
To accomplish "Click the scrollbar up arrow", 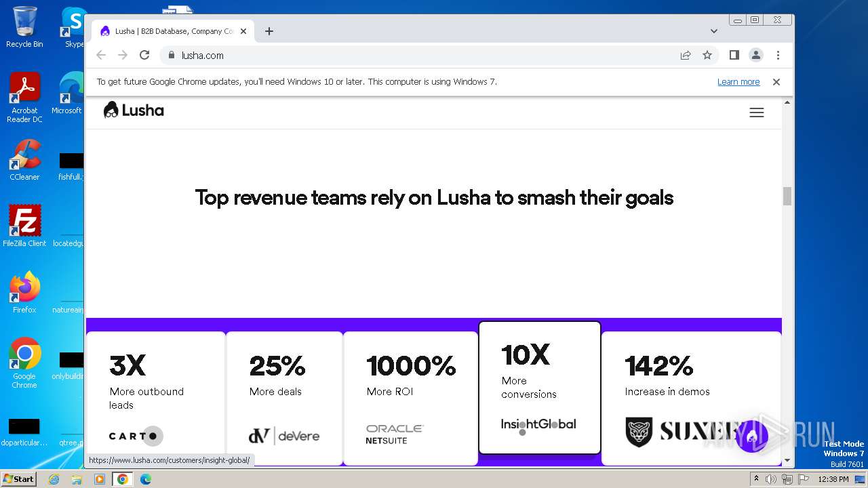I will point(787,102).
